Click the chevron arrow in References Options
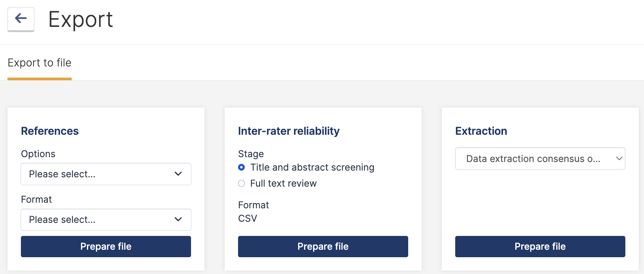Screen dimensions: 644x274 tap(178, 174)
